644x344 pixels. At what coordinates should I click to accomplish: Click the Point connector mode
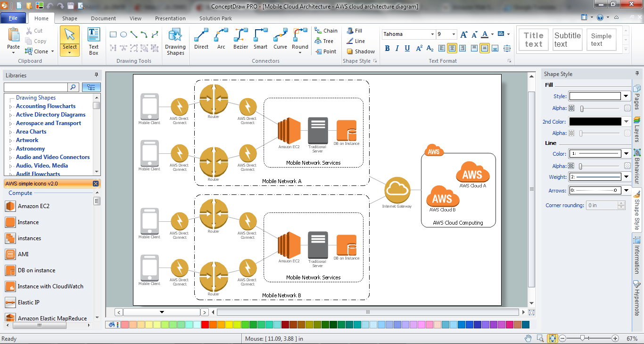pos(325,51)
